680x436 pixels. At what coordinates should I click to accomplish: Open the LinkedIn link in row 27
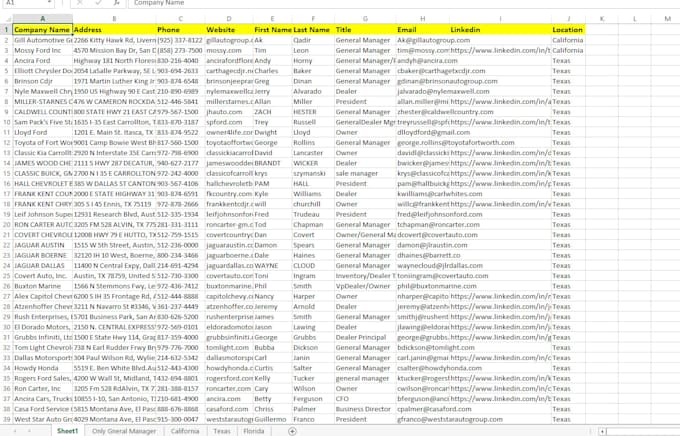[x=500, y=296]
